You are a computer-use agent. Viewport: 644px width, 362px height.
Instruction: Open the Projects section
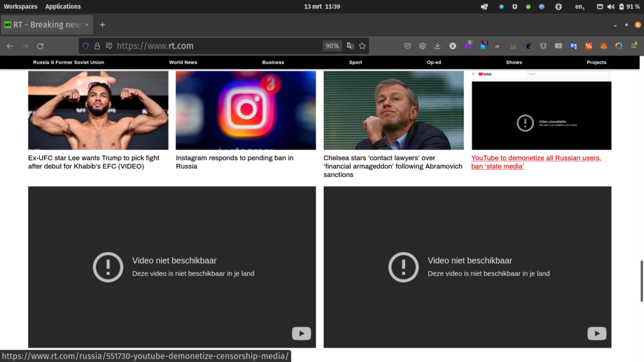596,62
